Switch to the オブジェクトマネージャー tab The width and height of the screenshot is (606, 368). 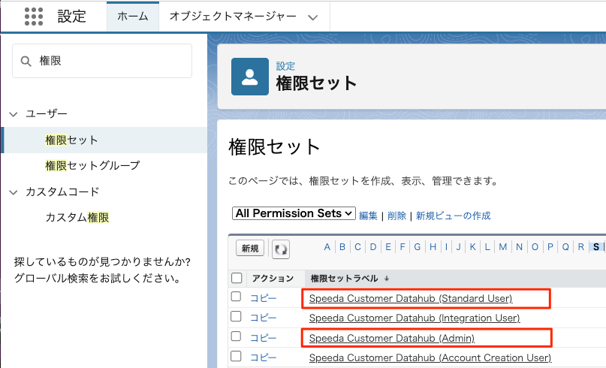pos(233,16)
